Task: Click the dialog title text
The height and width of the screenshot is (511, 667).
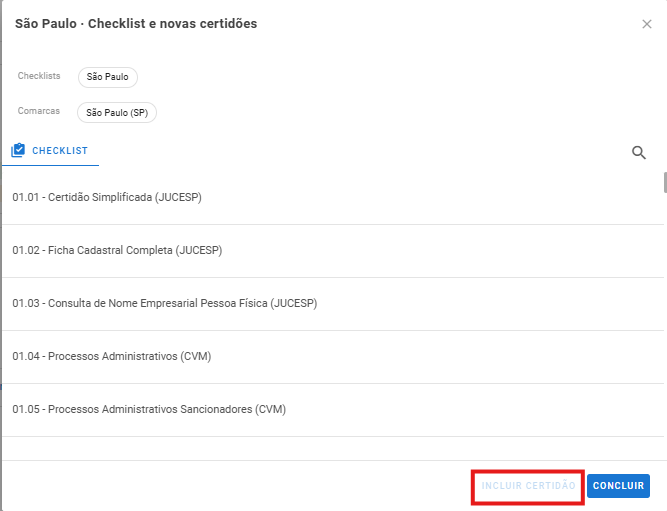Action: 136,24
